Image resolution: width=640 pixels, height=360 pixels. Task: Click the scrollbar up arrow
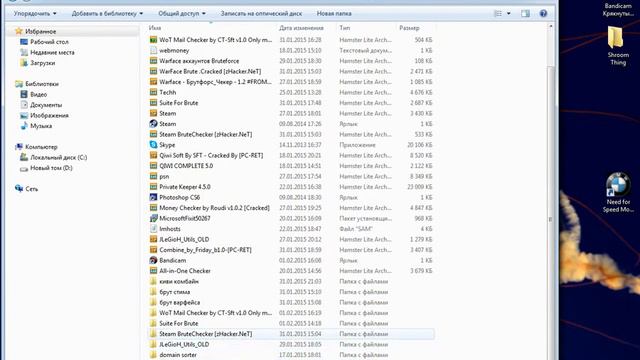551,26
